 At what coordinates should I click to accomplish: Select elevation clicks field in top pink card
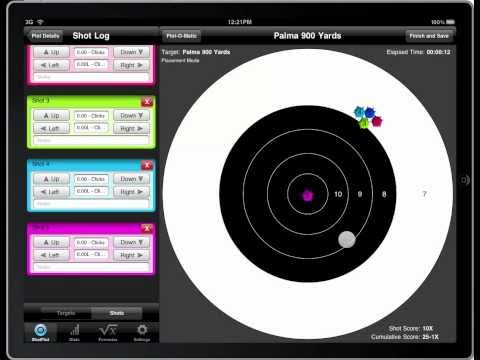click(91, 52)
